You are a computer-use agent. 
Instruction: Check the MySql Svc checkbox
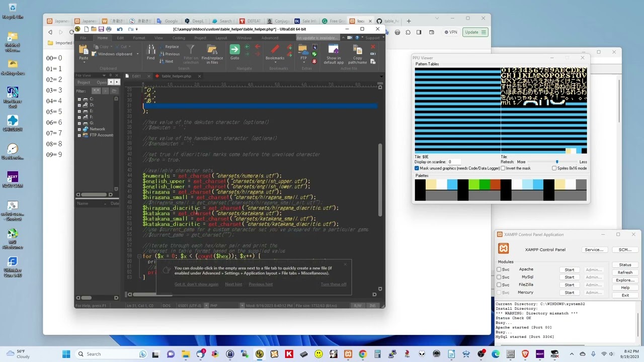click(x=499, y=277)
